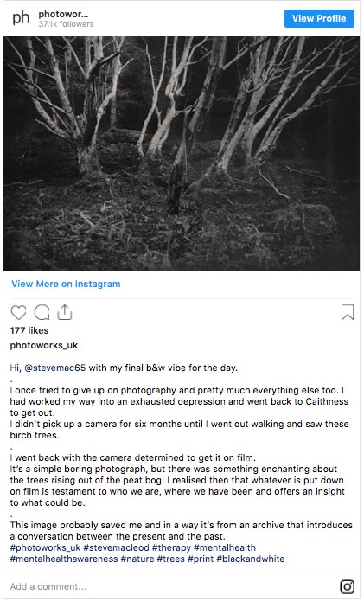Open the photoworks account name in header
The height and width of the screenshot is (601, 364).
(63, 14)
